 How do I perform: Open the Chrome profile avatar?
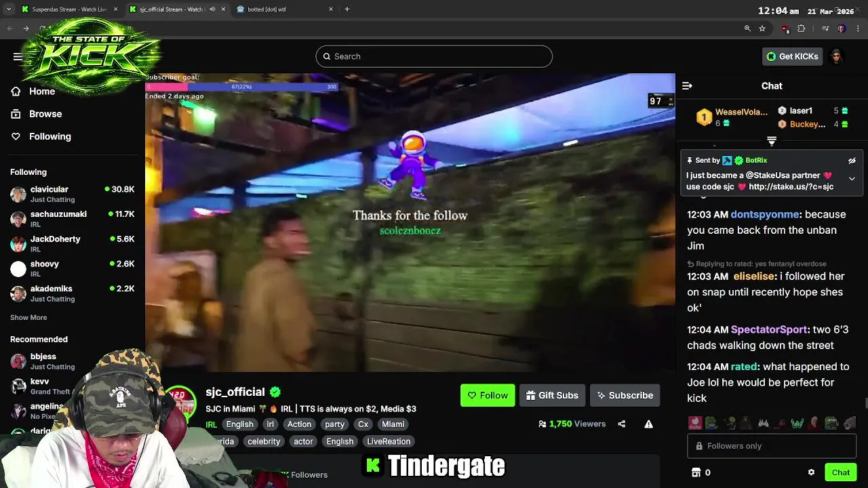(842, 28)
